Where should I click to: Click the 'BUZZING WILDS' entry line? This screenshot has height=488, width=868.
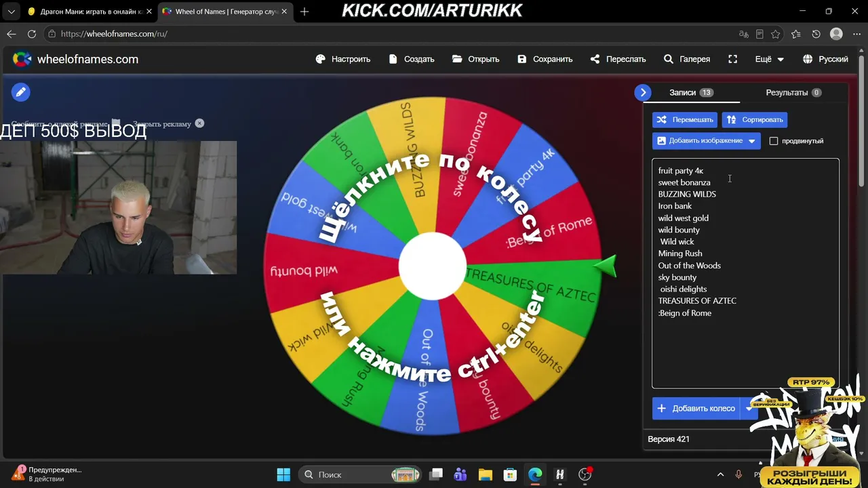click(687, 194)
